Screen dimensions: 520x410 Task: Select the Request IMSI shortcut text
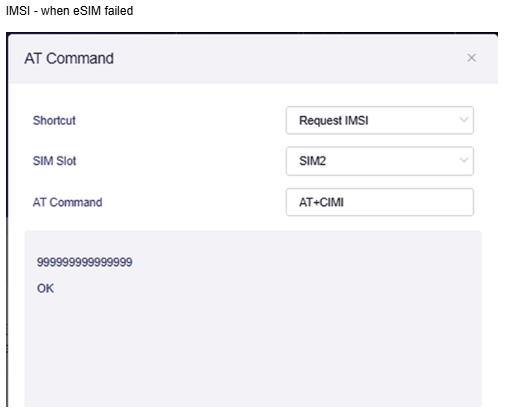pos(334,120)
